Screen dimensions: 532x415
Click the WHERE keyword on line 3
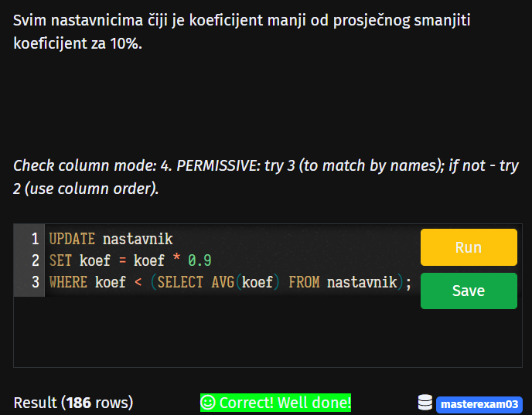[68, 282]
